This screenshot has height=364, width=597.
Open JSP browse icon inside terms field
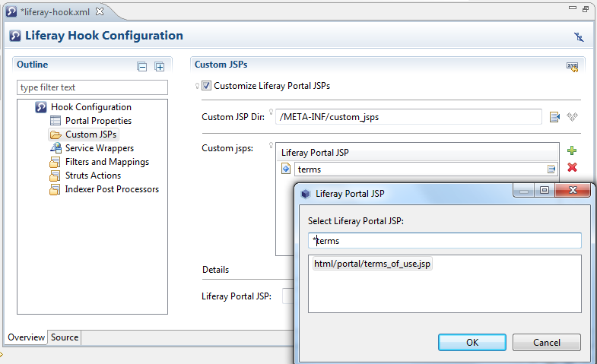click(551, 169)
